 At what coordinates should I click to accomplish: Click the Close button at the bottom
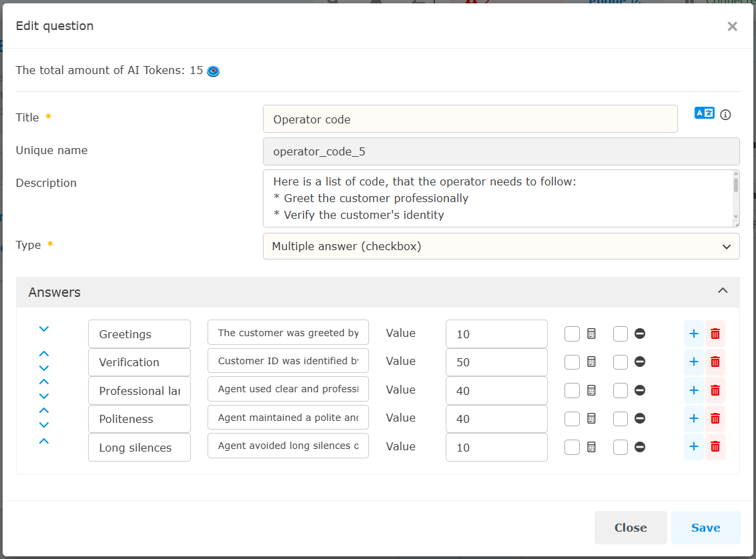tap(630, 528)
